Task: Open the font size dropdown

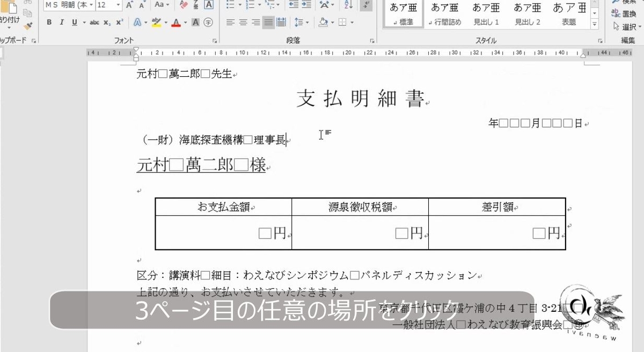Action: coord(118,5)
